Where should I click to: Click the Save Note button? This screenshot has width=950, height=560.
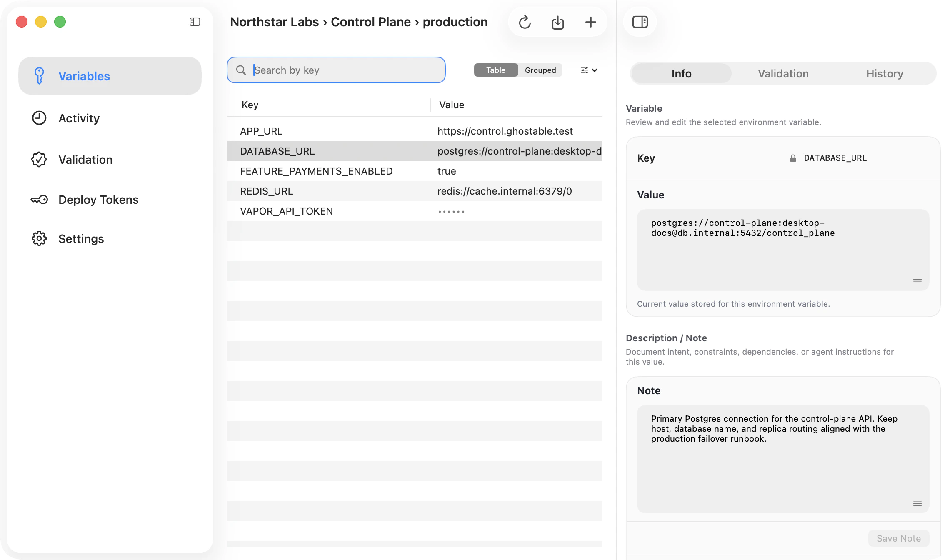(898, 538)
